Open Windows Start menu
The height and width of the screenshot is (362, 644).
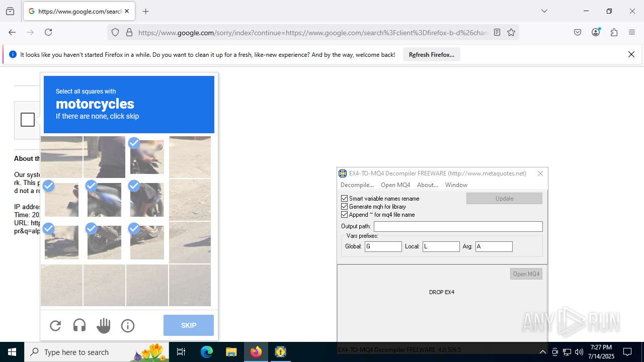[x=12, y=352]
